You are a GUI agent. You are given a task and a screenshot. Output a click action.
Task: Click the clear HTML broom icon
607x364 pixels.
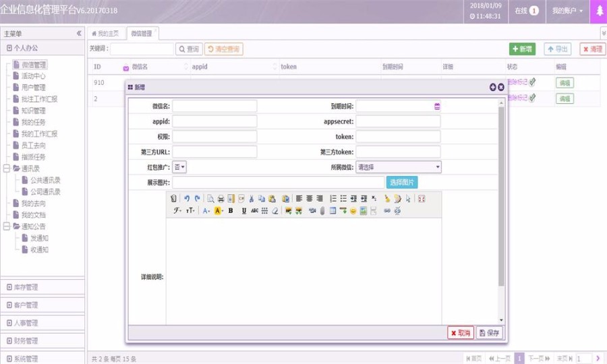click(x=387, y=199)
